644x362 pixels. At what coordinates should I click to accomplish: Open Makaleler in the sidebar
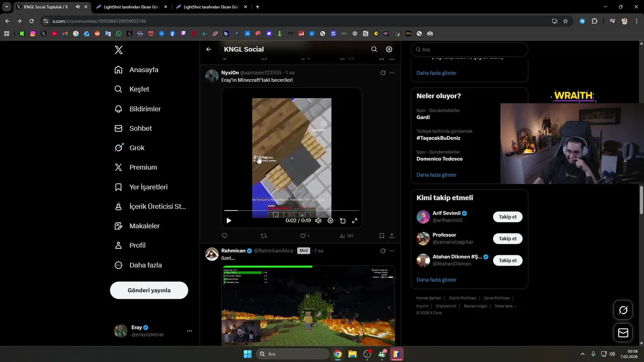(137, 226)
